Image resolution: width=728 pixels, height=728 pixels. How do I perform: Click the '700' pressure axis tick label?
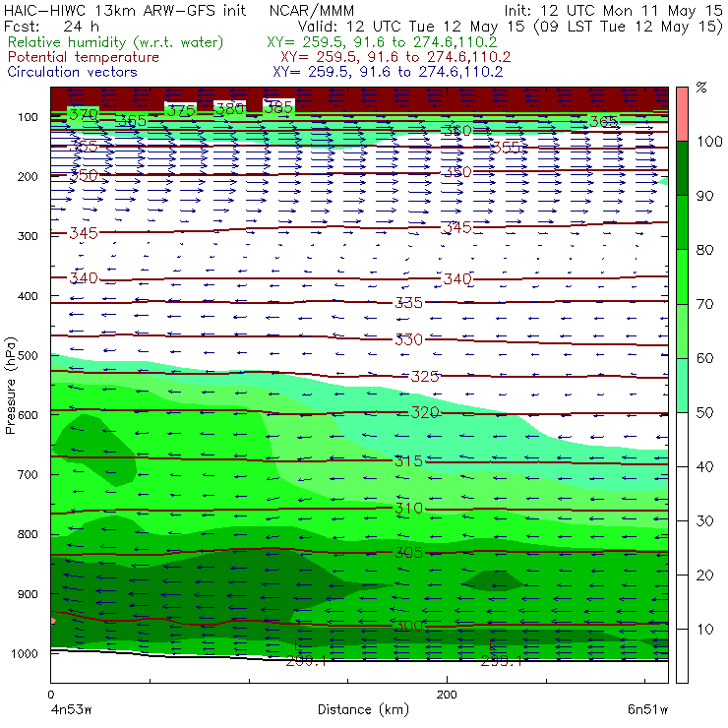click(x=28, y=475)
